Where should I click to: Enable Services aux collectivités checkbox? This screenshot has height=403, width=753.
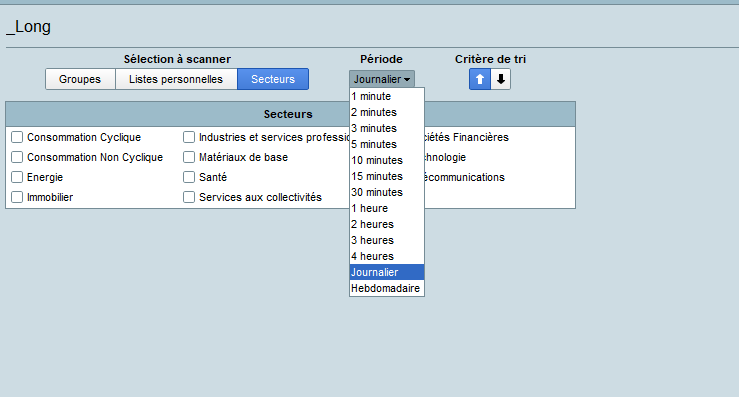(x=189, y=197)
